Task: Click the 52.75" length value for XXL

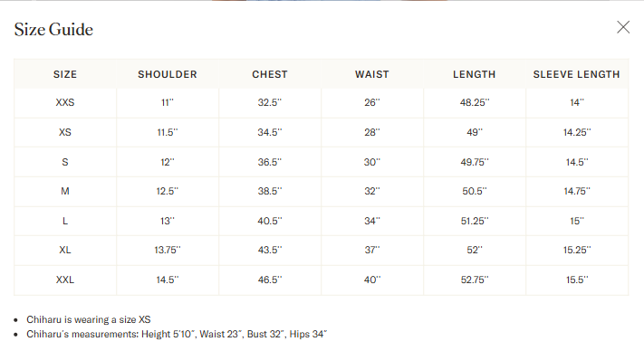Action: point(475,280)
